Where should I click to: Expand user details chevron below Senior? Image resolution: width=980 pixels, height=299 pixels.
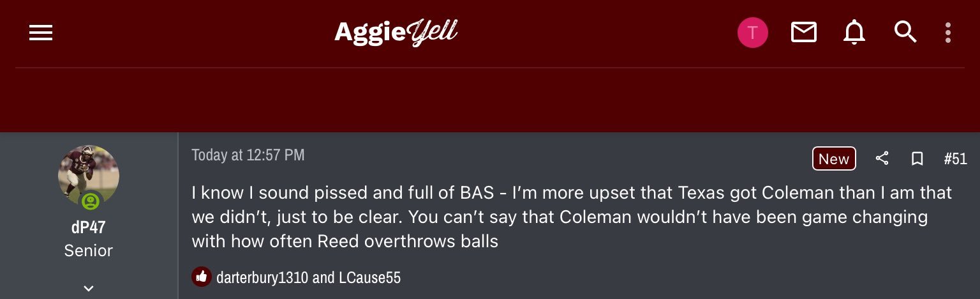[89, 288]
